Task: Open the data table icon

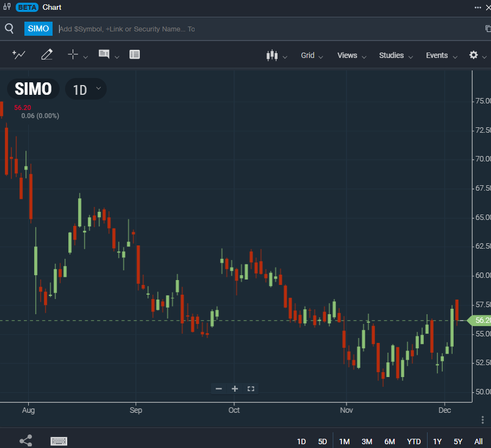Action: [x=134, y=55]
